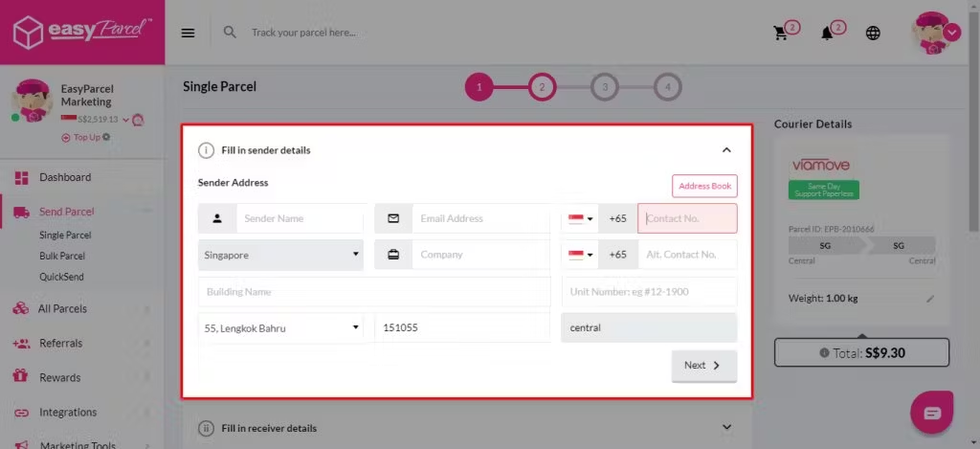This screenshot has height=449, width=980.
Task: Open the Singapore country dropdown
Action: pos(280,255)
